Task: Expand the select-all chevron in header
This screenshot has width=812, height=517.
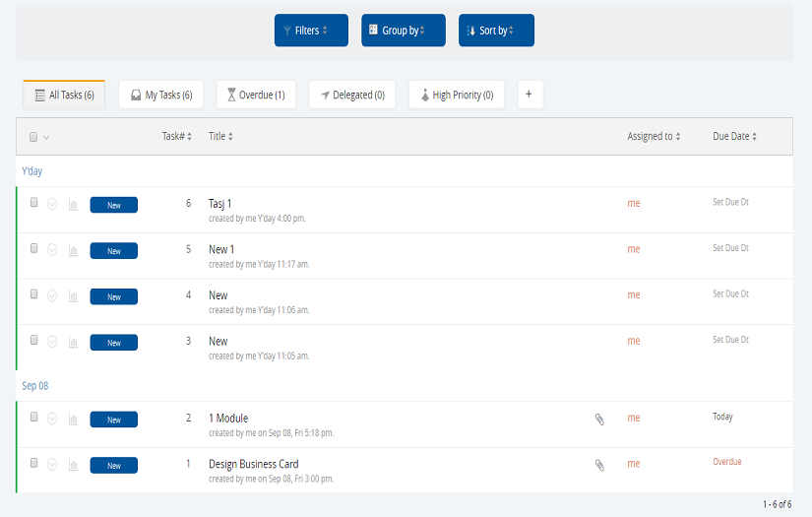Action: point(46,137)
